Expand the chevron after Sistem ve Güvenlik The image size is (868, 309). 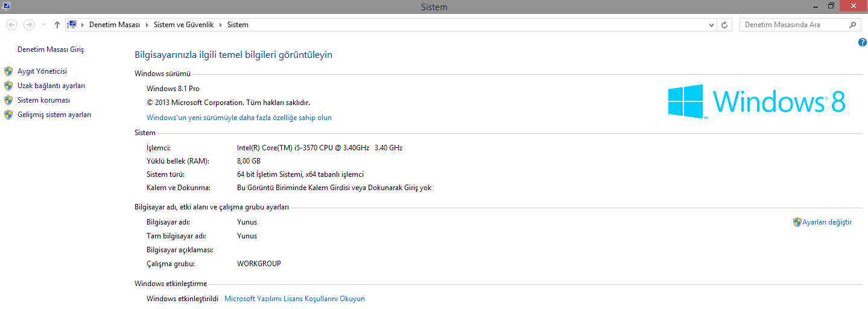pyautogui.click(x=221, y=25)
